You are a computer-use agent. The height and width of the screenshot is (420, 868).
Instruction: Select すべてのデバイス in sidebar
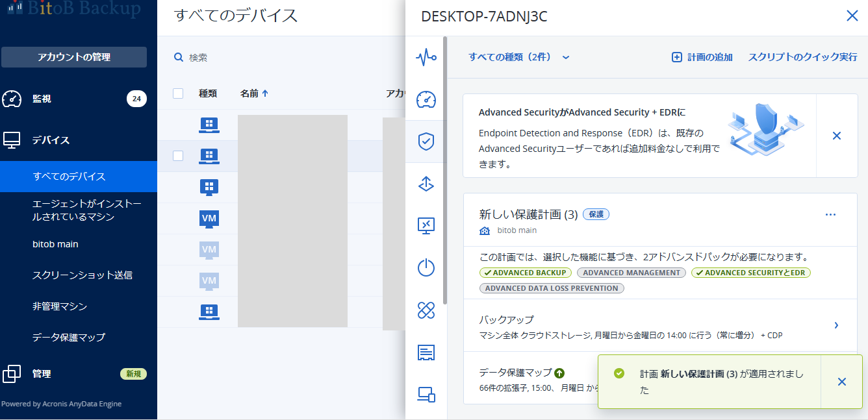point(79,177)
